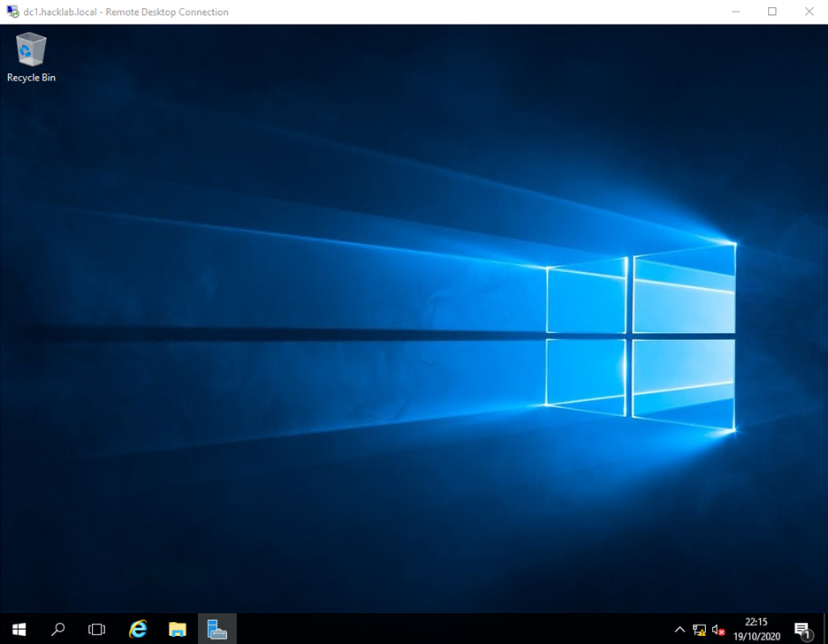Viewport: 828px width, 644px height.
Task: Minimize the Remote Desktop Connection window
Action: [x=735, y=11]
